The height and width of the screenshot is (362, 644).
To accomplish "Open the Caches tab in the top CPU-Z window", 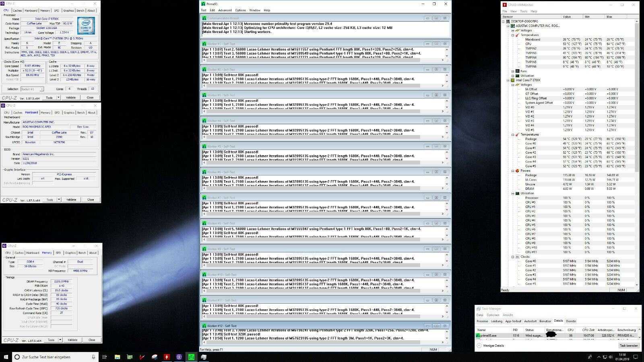I will (x=17, y=10).
